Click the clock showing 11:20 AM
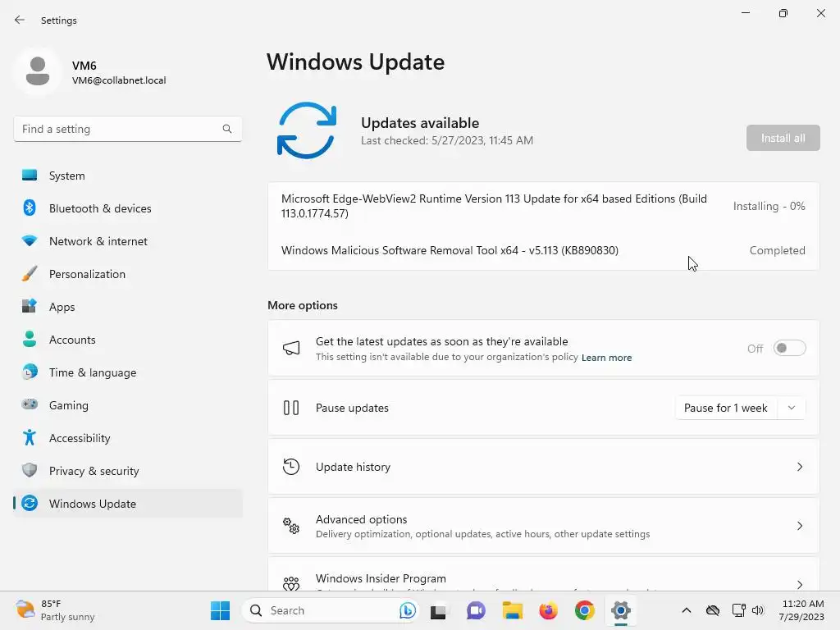Image resolution: width=840 pixels, height=630 pixels. 801,610
